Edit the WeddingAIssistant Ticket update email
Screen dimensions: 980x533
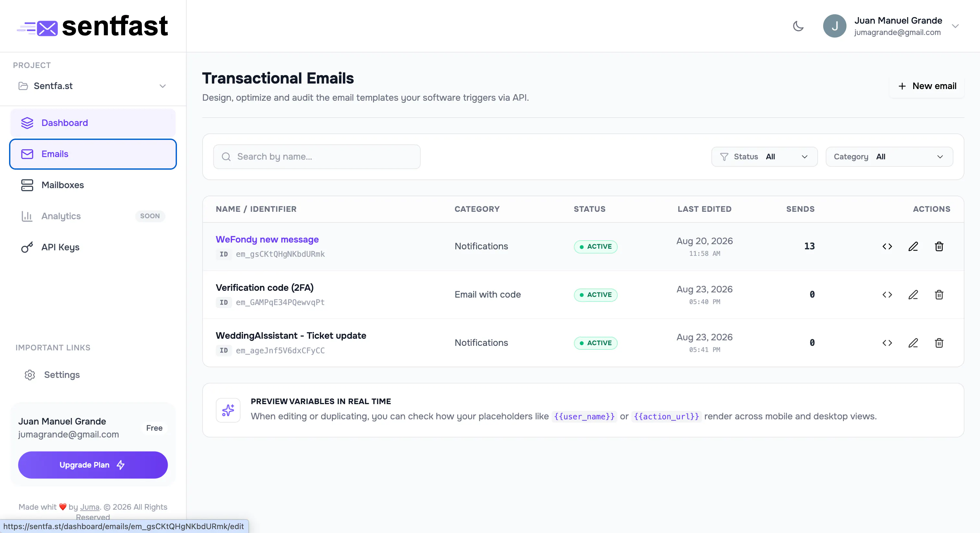point(913,343)
